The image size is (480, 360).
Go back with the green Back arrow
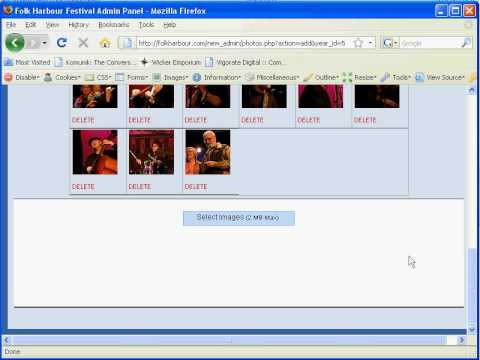(x=15, y=43)
